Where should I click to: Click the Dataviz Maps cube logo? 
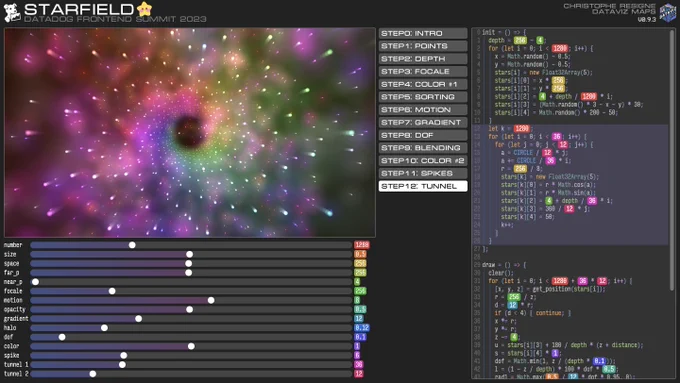668,12
